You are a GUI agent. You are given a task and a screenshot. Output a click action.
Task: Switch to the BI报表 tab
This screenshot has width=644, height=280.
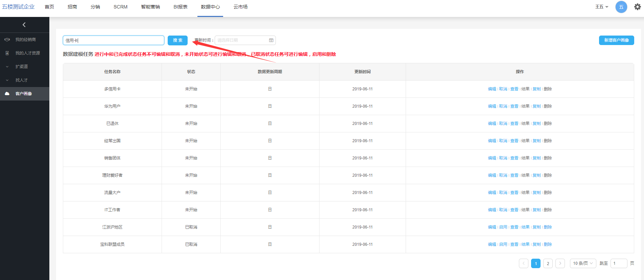pos(180,7)
